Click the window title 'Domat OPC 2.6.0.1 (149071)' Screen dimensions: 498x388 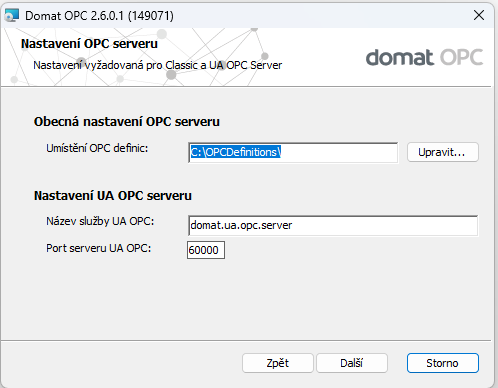point(99,16)
